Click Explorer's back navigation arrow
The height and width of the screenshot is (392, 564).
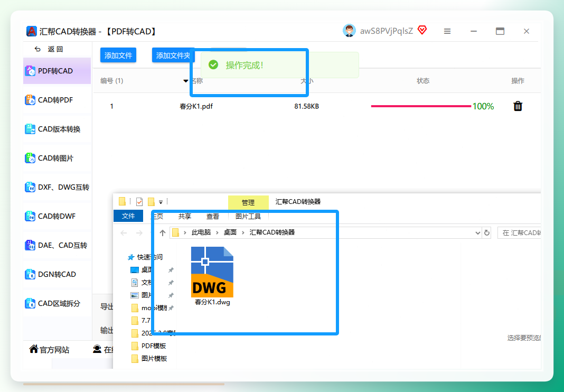(x=124, y=233)
